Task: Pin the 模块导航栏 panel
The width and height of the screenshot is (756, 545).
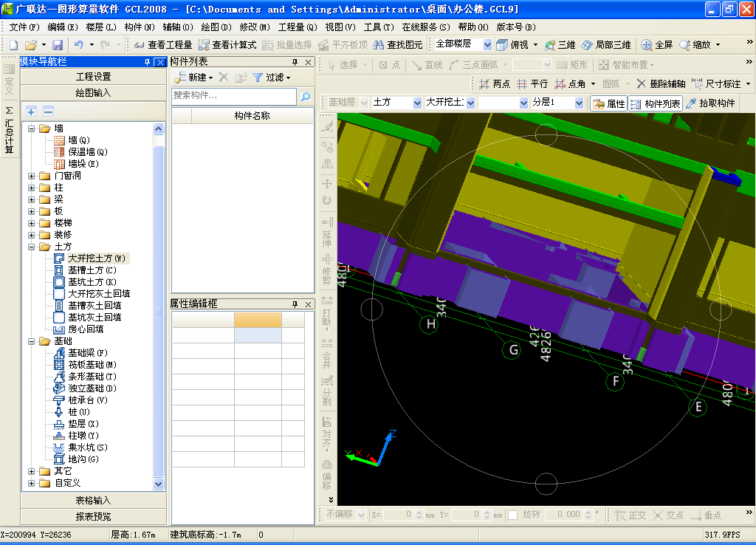Action: coord(148,62)
